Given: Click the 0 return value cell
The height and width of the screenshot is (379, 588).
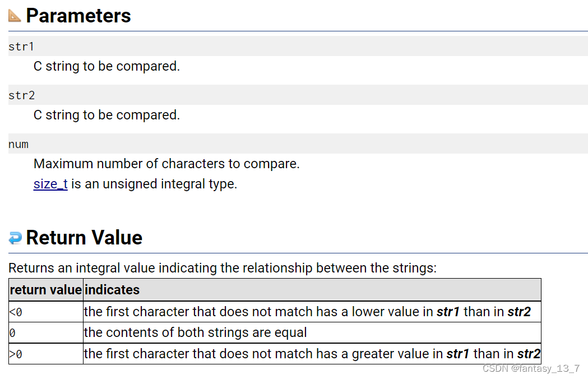Looking at the screenshot, I should (46, 333).
